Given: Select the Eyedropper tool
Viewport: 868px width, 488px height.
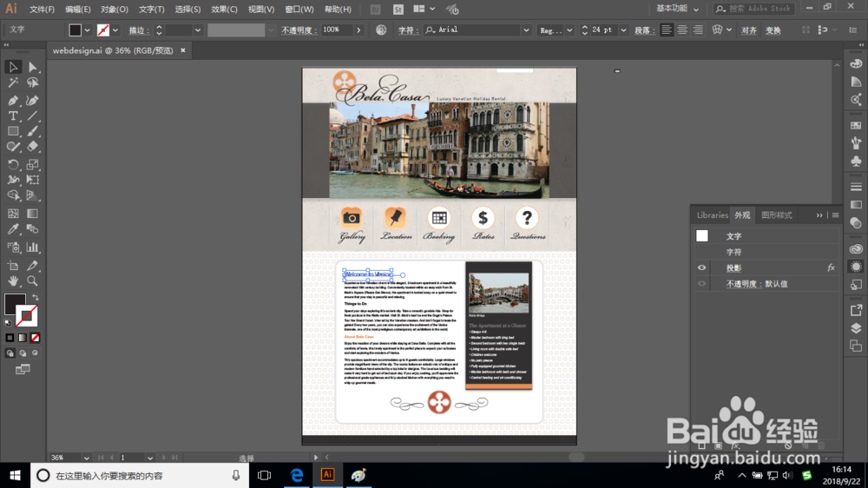Looking at the screenshot, I should pos(13,229).
